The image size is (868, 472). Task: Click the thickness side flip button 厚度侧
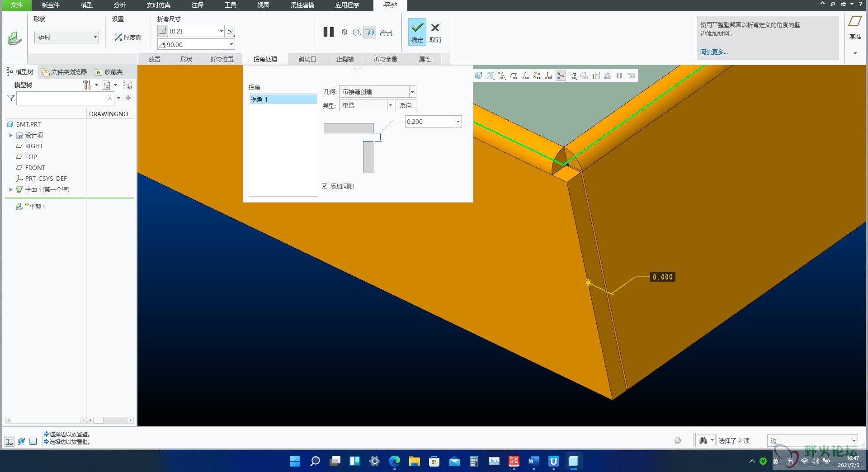(x=127, y=38)
